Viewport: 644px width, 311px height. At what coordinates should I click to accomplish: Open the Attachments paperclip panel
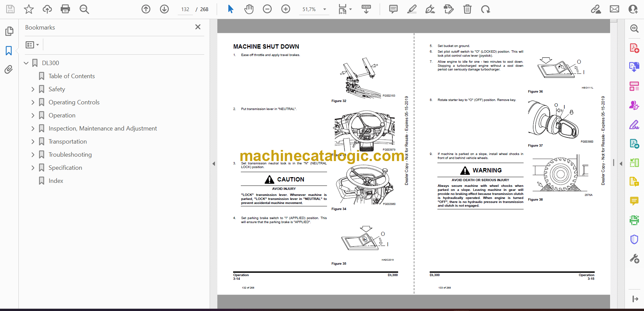9,69
